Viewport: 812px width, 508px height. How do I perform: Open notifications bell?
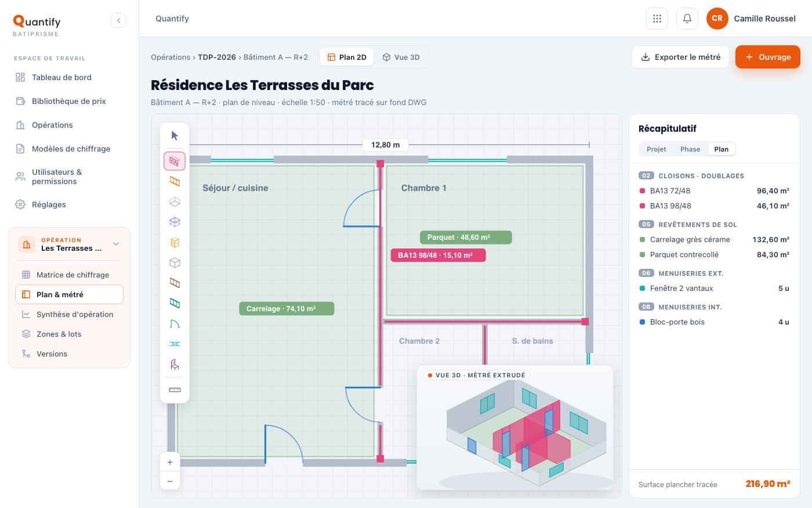click(687, 19)
